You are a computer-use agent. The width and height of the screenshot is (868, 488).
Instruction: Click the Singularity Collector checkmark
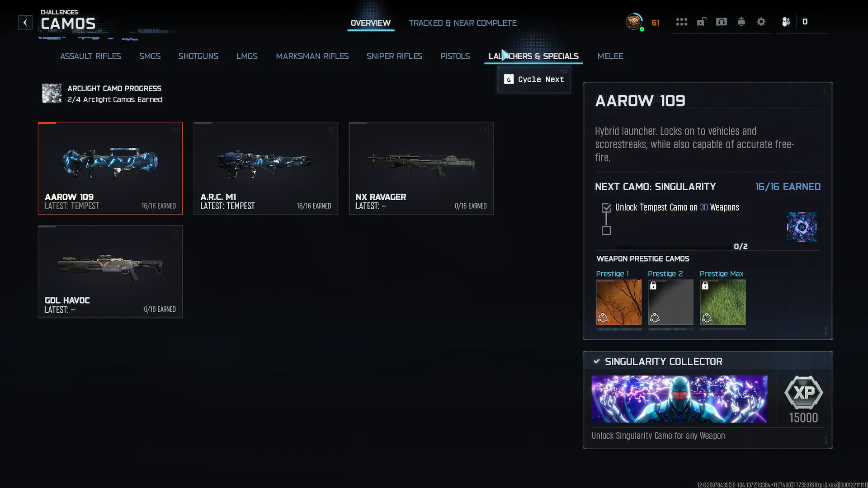[x=596, y=361]
